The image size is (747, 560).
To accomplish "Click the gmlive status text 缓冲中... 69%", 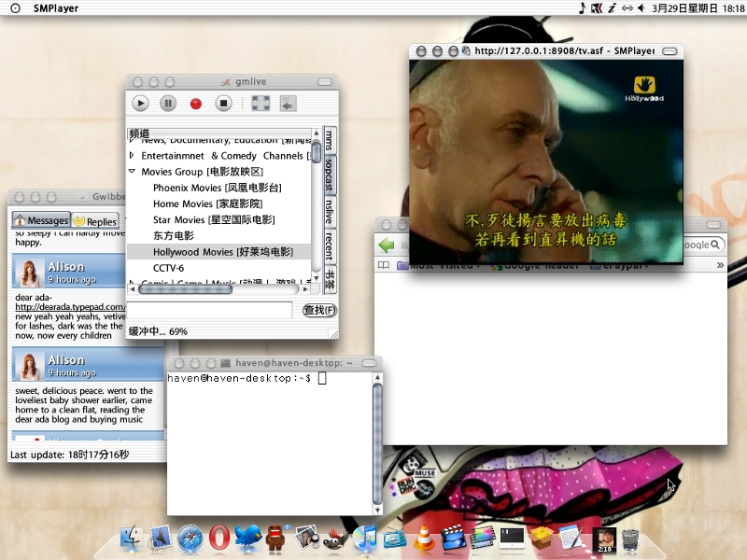I will click(158, 331).
